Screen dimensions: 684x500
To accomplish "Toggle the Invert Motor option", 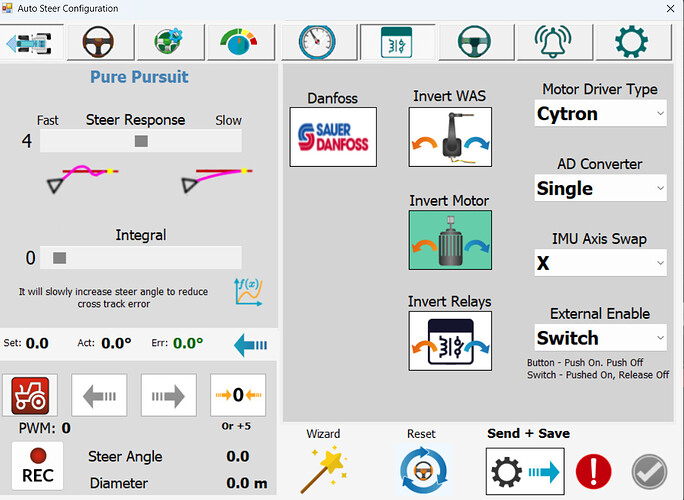I will 450,240.
